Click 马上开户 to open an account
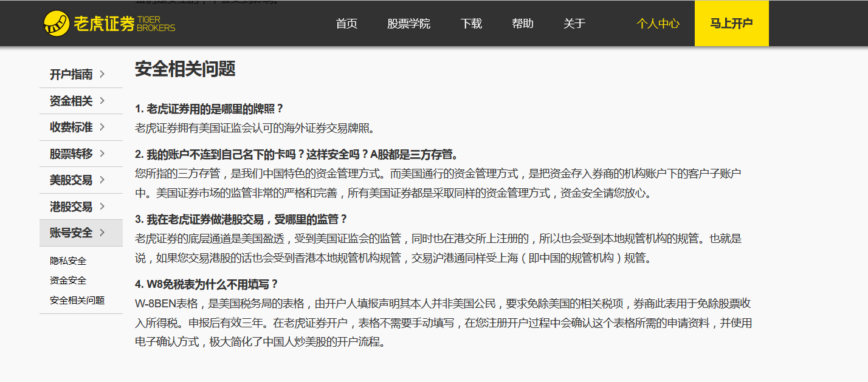The image size is (868, 382). 731,23
